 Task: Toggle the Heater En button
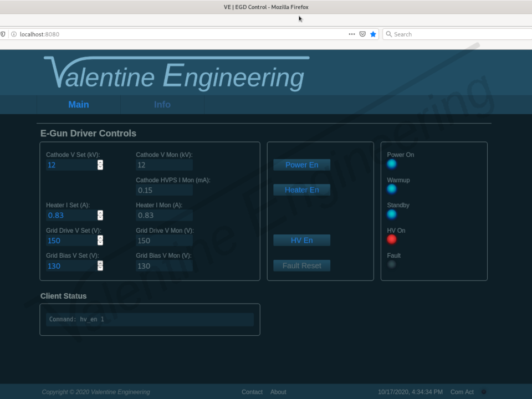coord(301,190)
